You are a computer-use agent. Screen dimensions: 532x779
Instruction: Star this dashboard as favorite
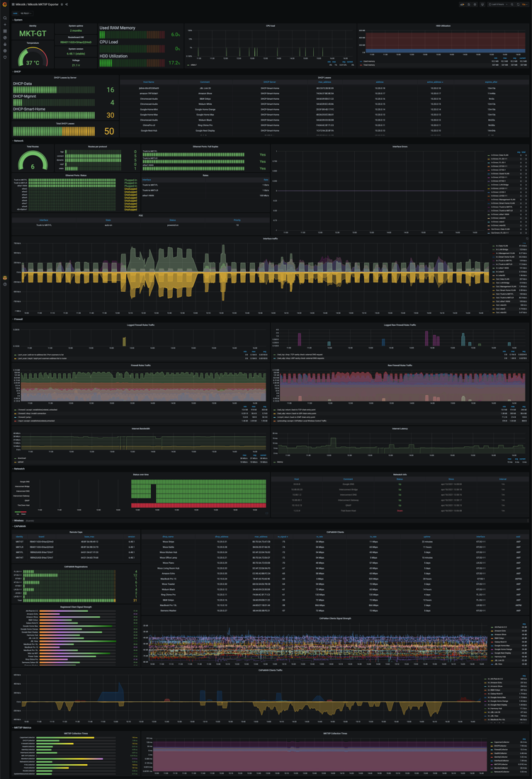pos(62,4)
